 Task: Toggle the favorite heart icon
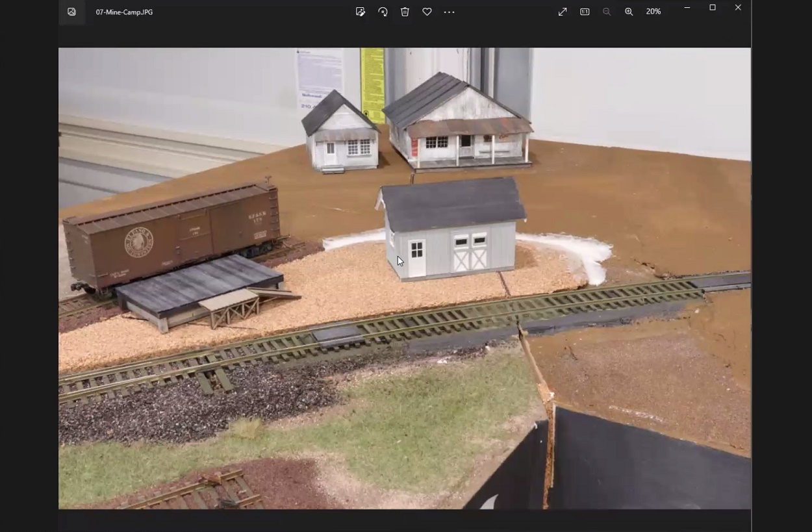(427, 12)
